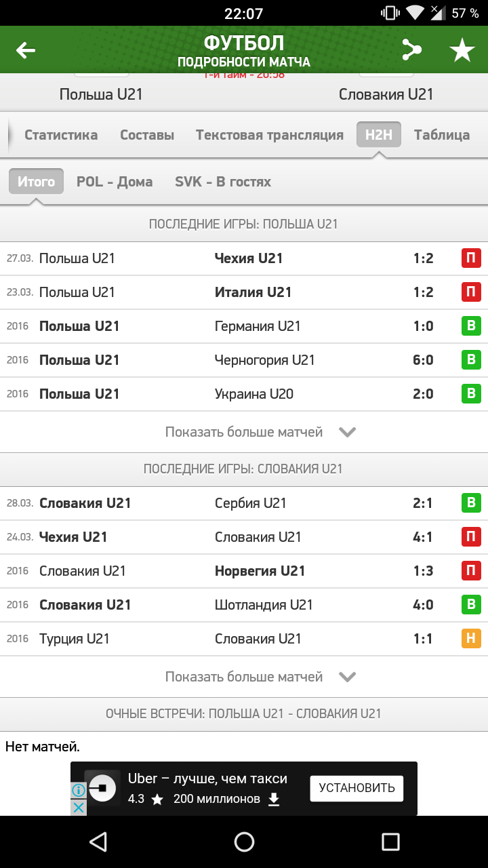Close the Uber ad with X icon
Viewport: 488px width, 868px height.
[x=79, y=807]
